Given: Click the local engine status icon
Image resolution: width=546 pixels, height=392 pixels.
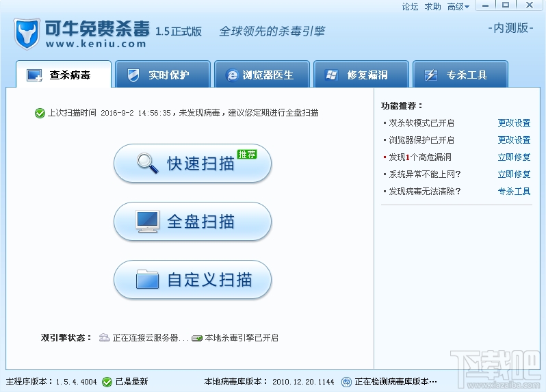Looking at the screenshot, I should point(197,338).
